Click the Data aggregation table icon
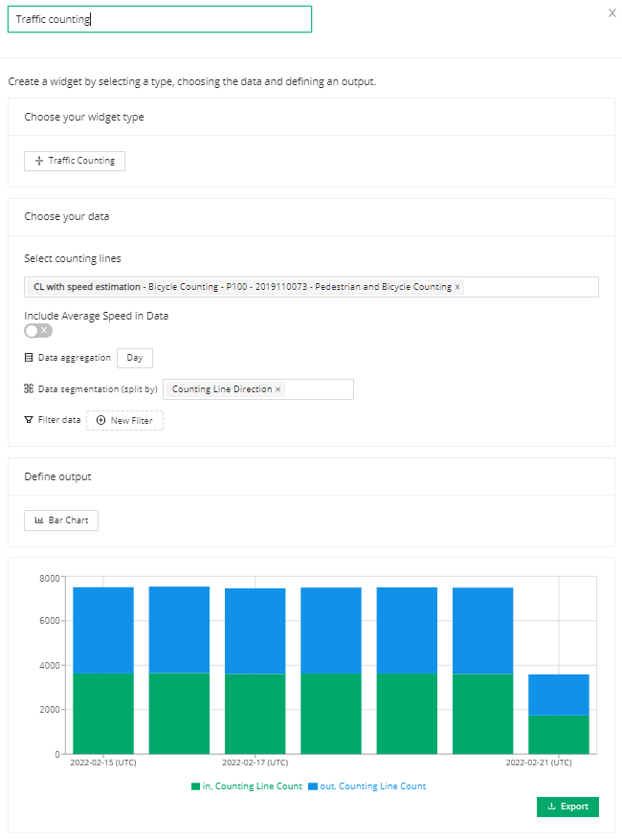Image resolution: width=622 pixels, height=840 pixels. click(x=29, y=357)
